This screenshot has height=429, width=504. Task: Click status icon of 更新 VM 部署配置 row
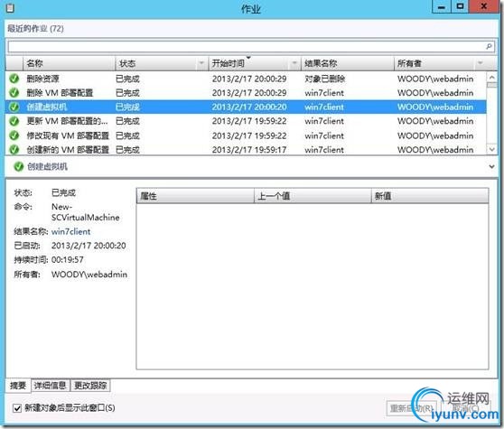(x=14, y=121)
